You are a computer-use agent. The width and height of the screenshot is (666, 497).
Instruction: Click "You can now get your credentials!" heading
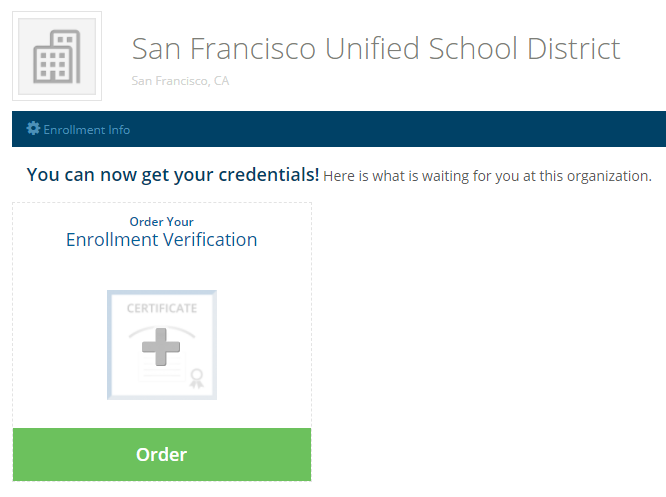pos(173,175)
